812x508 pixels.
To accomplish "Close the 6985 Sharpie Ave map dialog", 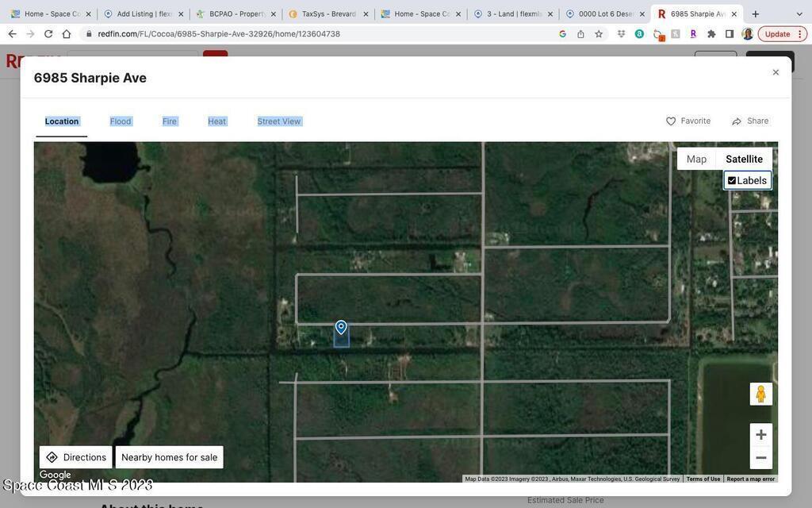I will pos(776,72).
